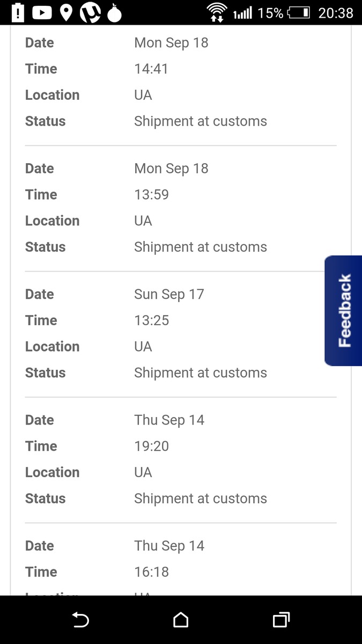Tap the uTorrent notification icon
Image resolution: width=362 pixels, height=644 pixels.
tap(90, 12)
